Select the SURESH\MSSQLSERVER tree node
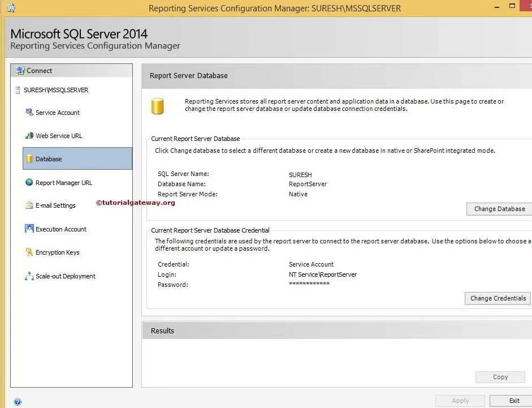532x408 pixels. 56,90
